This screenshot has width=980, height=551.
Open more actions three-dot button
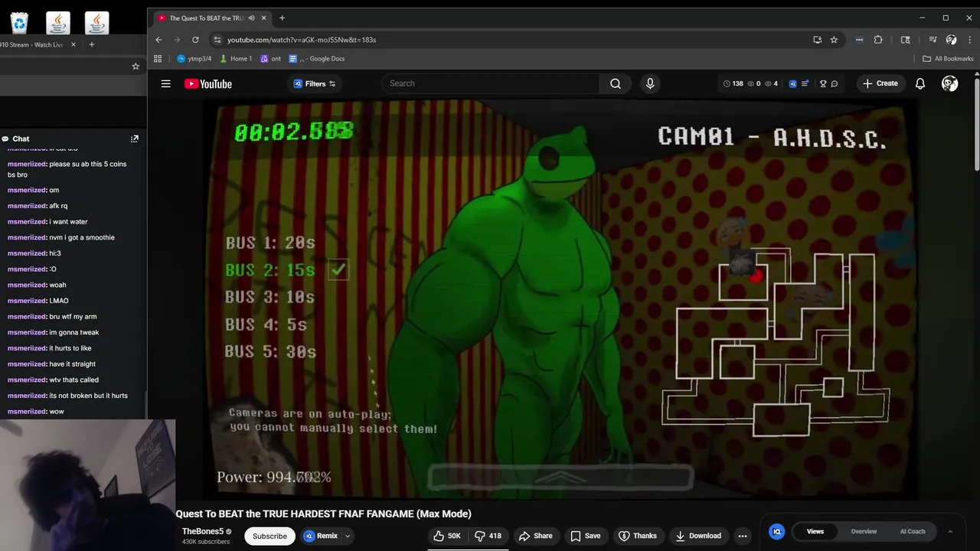[x=742, y=536]
